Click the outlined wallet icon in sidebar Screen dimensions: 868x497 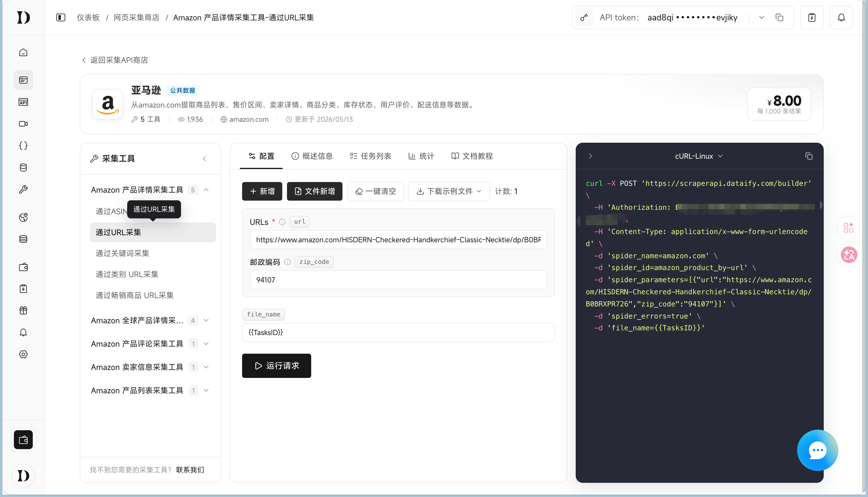(x=23, y=267)
